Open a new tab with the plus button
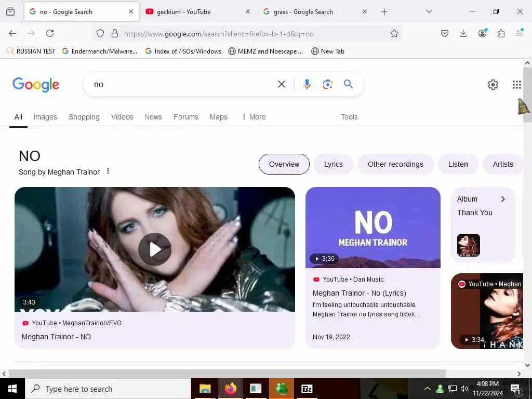The image size is (532, 399). click(x=384, y=12)
